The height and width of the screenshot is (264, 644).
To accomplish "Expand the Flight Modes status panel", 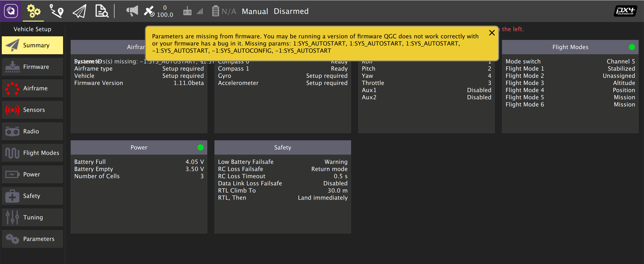I will 570,47.
